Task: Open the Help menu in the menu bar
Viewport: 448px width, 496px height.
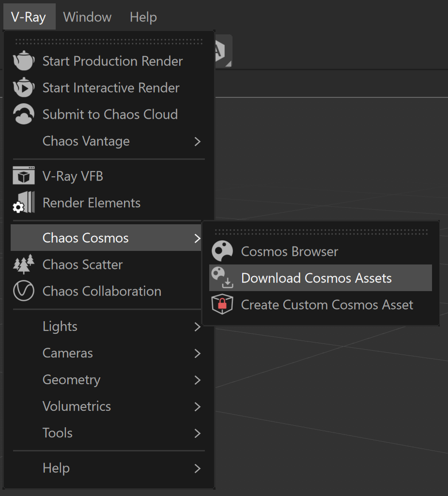Action: 143,17
